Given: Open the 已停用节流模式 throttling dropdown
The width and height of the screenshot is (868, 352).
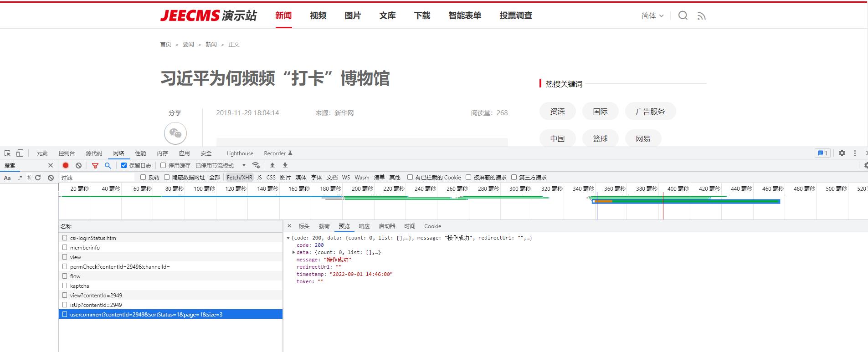Looking at the screenshot, I should pyautogui.click(x=221, y=165).
